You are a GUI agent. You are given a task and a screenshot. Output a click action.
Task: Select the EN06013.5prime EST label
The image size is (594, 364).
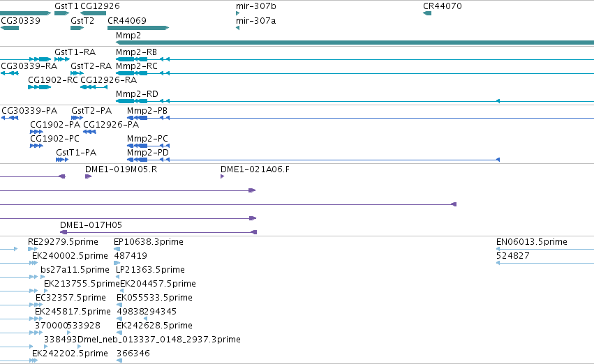click(x=532, y=242)
